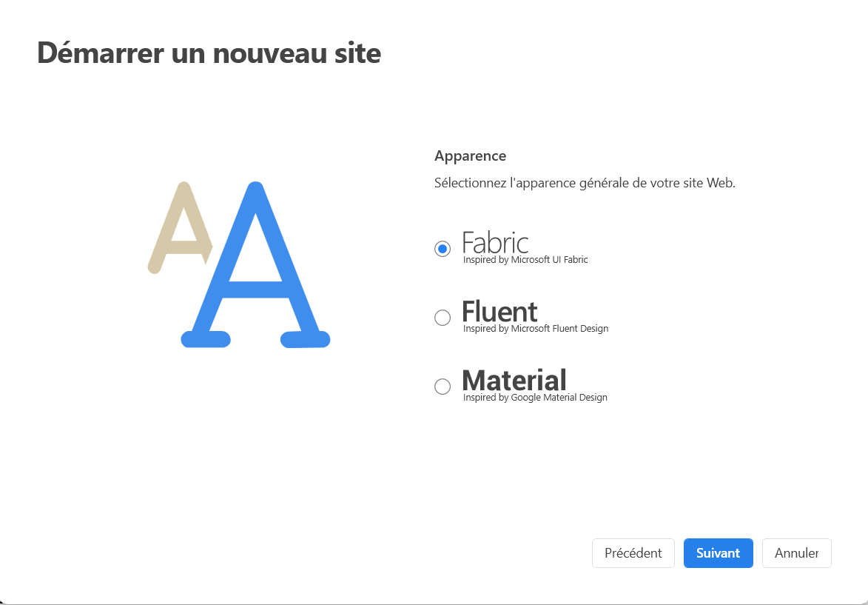Select the Fabric radio button
This screenshot has height=605, width=868.
tap(443, 249)
